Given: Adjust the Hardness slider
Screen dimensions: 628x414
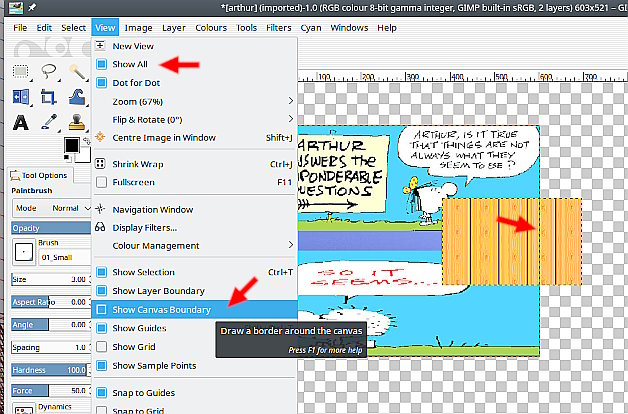Looking at the screenshot, I should click(x=51, y=370).
